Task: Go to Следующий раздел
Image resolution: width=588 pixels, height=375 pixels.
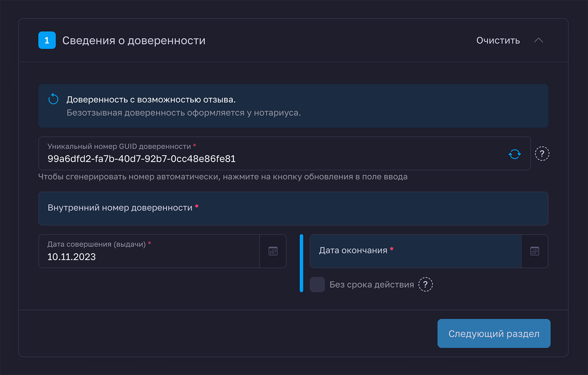Action: [494, 334]
